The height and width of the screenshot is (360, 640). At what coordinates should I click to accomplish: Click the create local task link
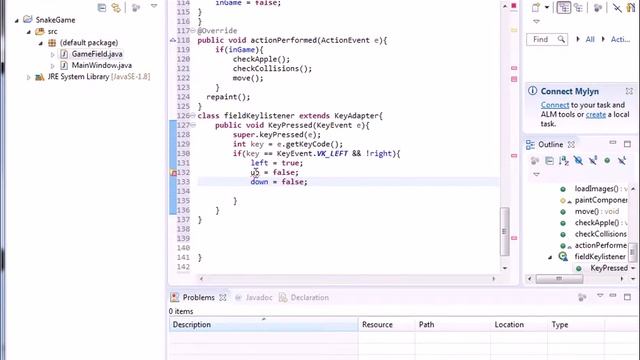[x=596, y=115]
